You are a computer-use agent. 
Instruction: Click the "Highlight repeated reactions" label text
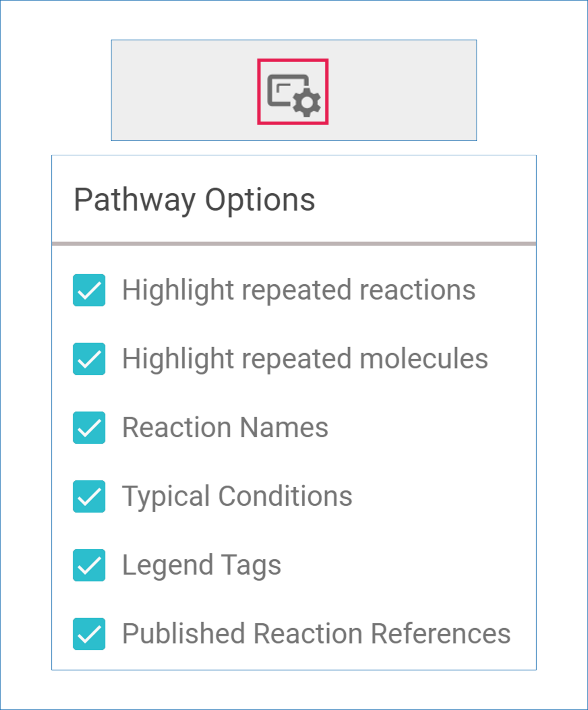point(299,290)
